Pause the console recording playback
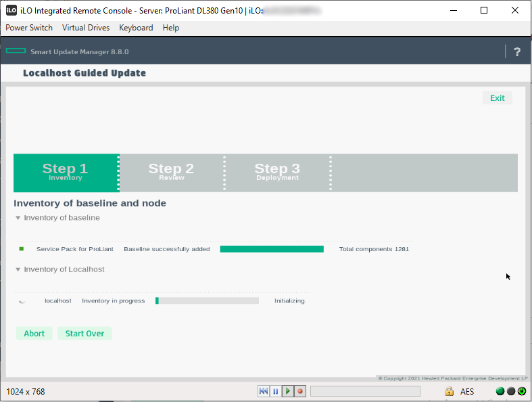 [276, 391]
